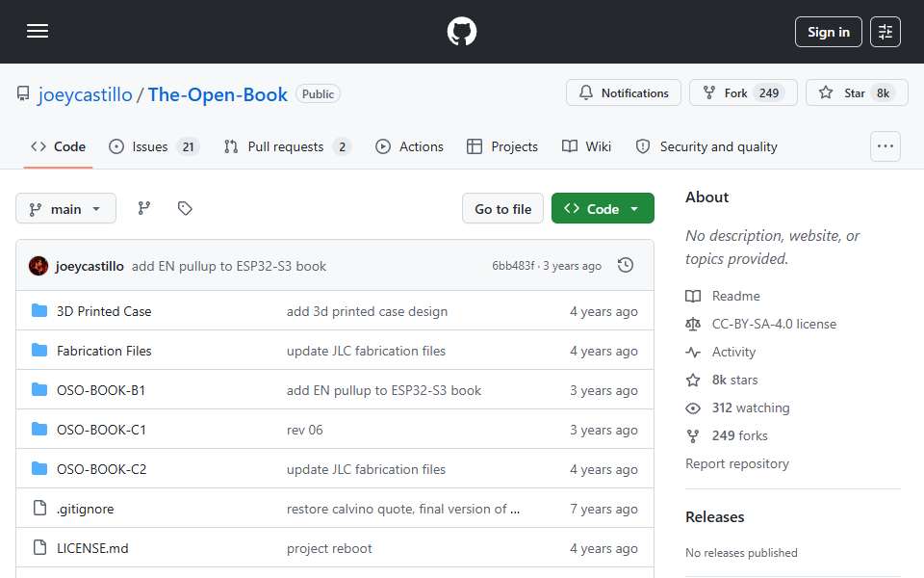
Task: Click the OSO-BOOK-C1 folder icon
Action: pyautogui.click(x=39, y=430)
